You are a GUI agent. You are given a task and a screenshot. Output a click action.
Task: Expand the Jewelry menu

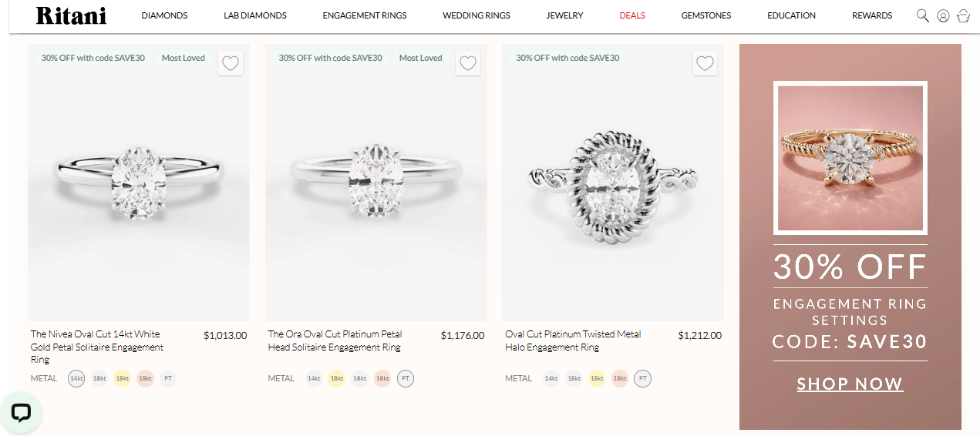click(x=564, y=15)
